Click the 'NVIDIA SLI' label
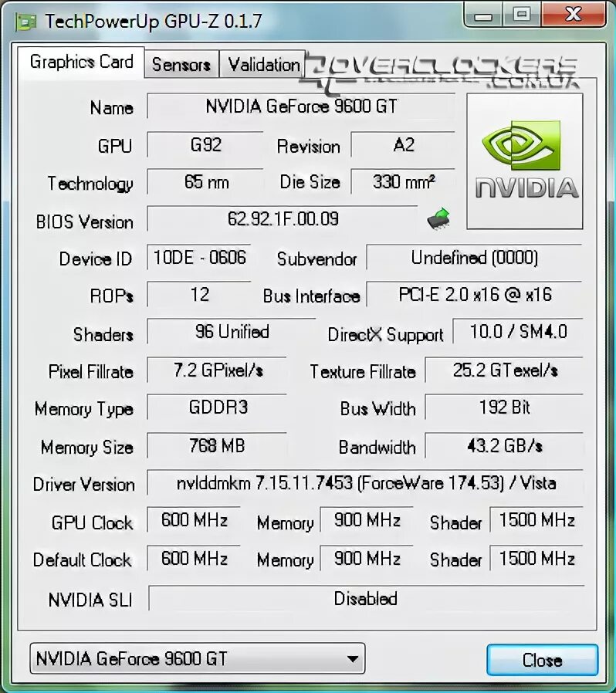The width and height of the screenshot is (616, 693). (x=90, y=600)
